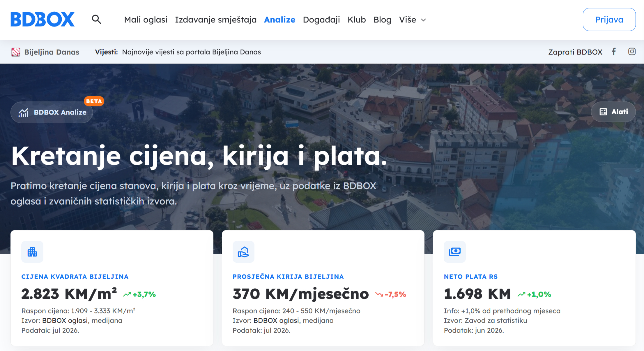The width and height of the screenshot is (644, 351).
Task: Open the search magnifier icon
Action: (96, 20)
